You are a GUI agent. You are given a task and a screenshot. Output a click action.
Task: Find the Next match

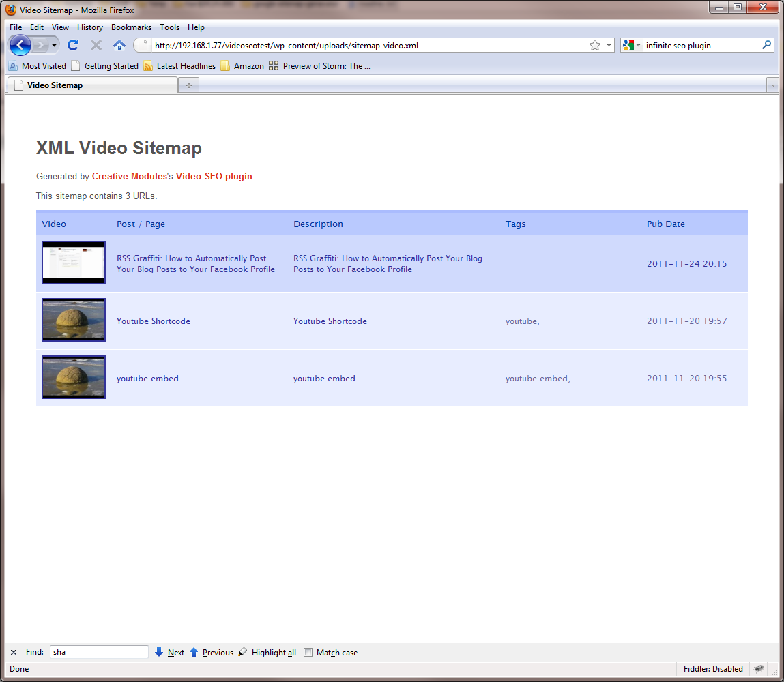click(x=169, y=652)
